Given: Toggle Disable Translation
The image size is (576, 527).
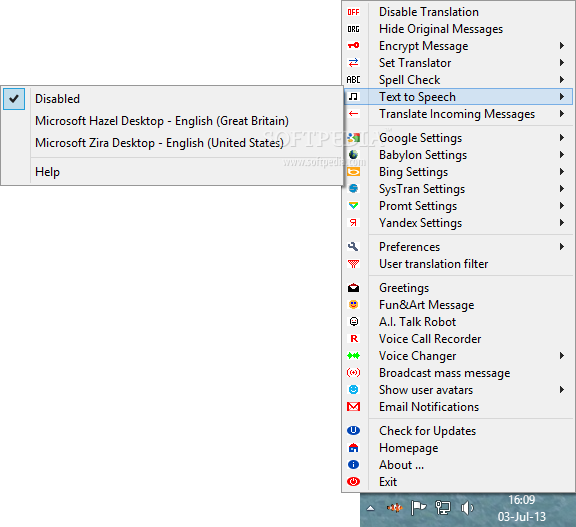Looking at the screenshot, I should 458,12.
